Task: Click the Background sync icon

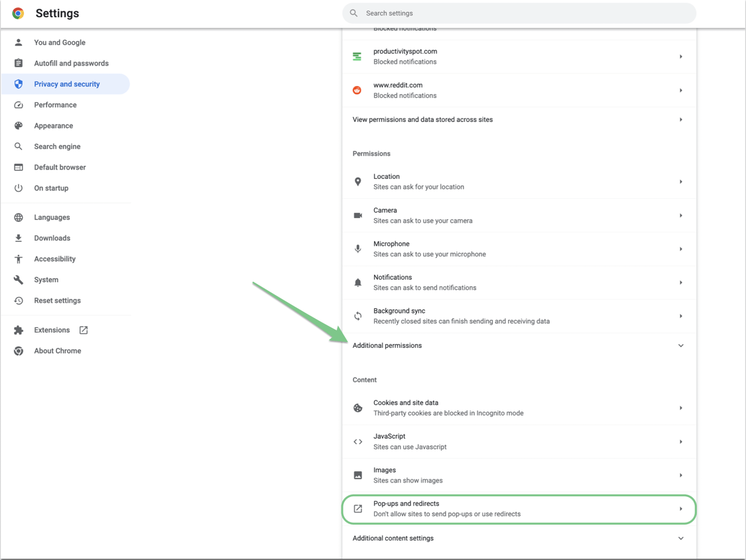Action: 358,316
